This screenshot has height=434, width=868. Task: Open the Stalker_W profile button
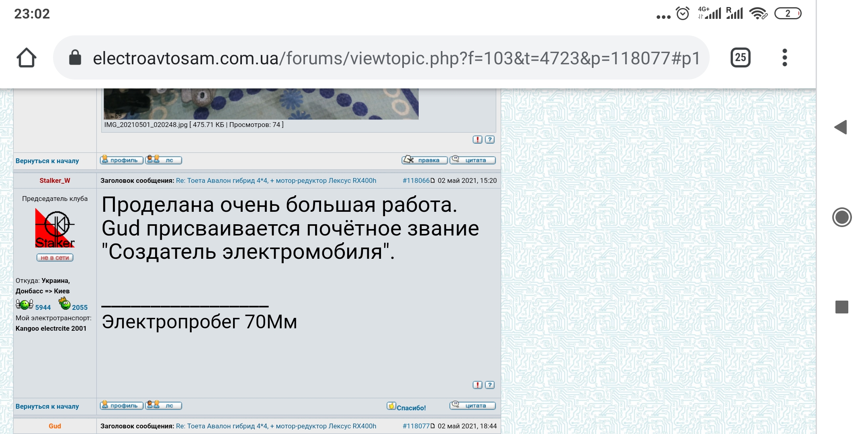tap(121, 405)
